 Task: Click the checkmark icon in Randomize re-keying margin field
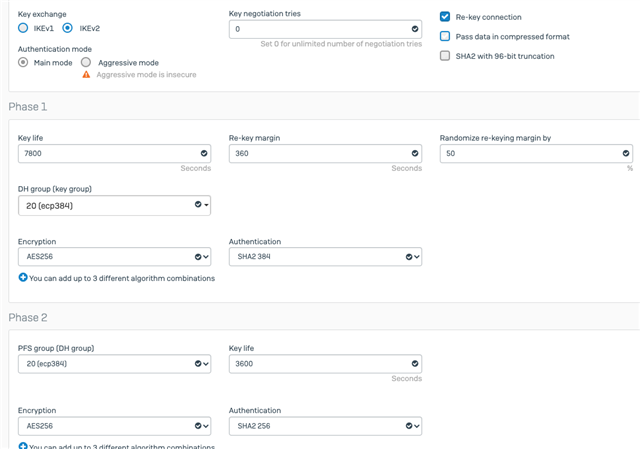click(x=626, y=153)
